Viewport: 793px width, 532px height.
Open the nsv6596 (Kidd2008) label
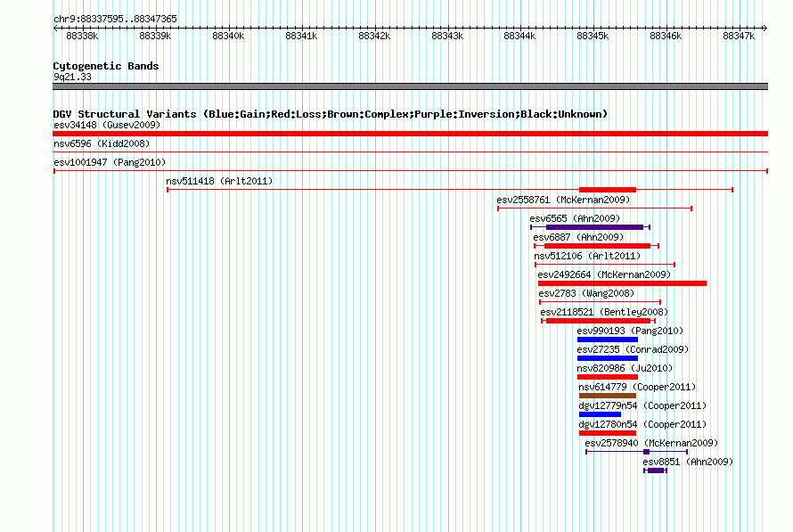(102, 143)
